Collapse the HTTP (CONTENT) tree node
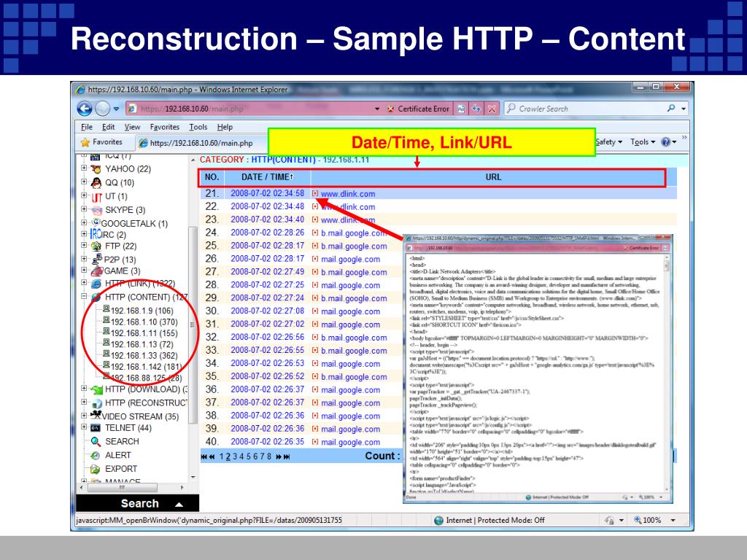This screenshot has width=747, height=560. [84, 296]
